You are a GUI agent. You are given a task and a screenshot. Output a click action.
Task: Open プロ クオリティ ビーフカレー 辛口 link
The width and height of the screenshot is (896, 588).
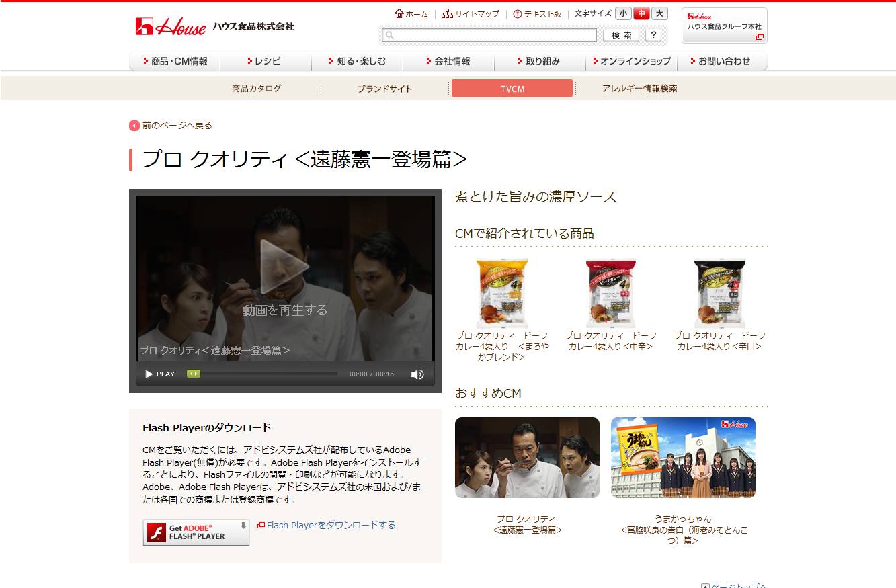coord(720,341)
